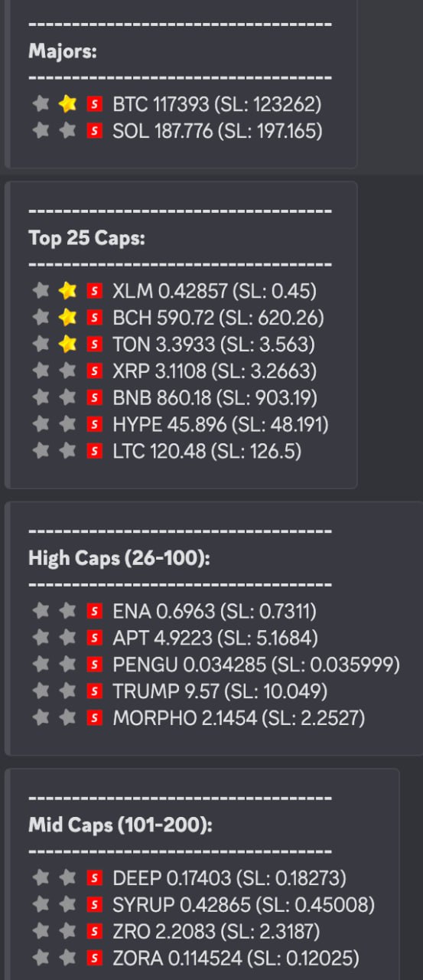
Task: Select the Majors heading text
Action: click(x=62, y=51)
